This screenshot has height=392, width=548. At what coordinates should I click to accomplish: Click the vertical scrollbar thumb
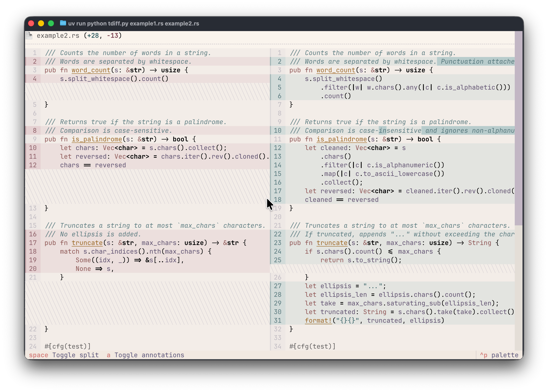pos(518,128)
